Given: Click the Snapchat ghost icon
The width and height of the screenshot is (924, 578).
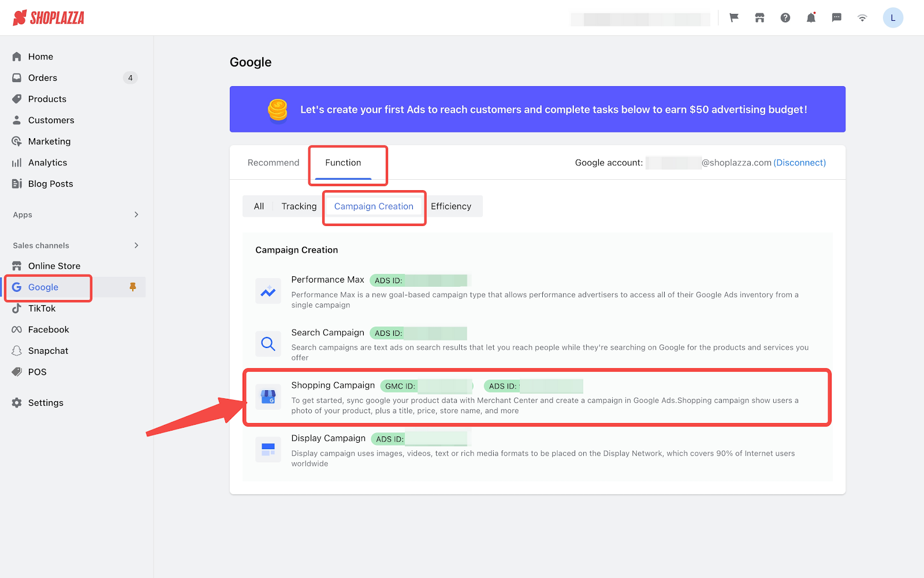Looking at the screenshot, I should pyautogui.click(x=17, y=351).
